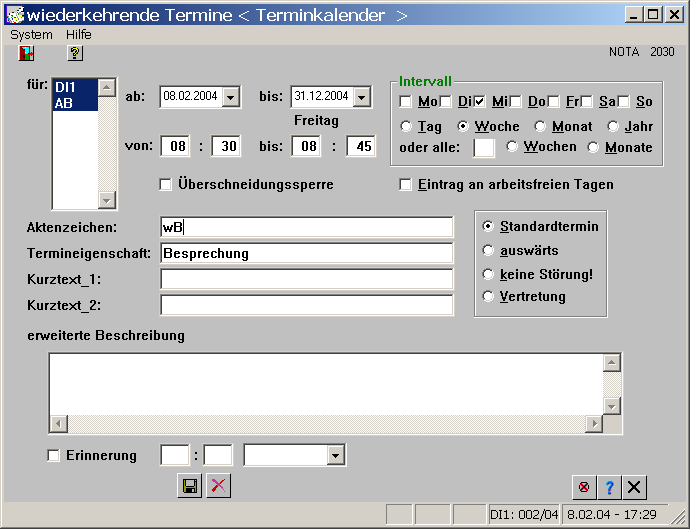Click the blue question mark button
This screenshot has width=690, height=529.
609,487
